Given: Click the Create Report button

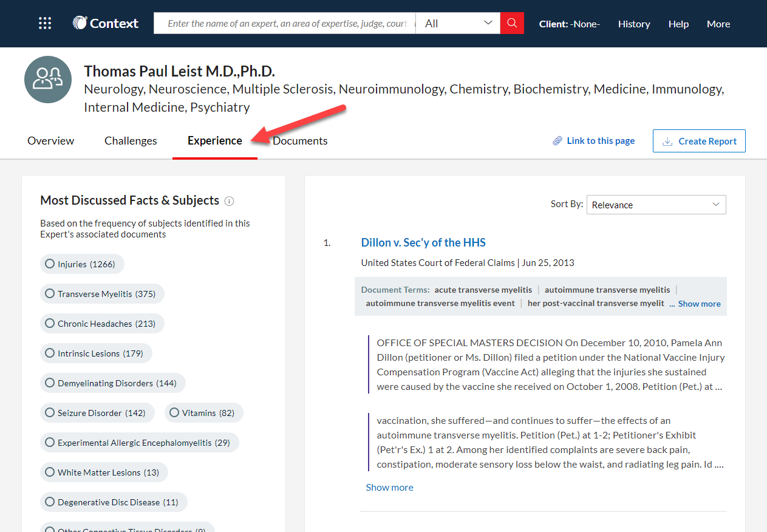Looking at the screenshot, I should pos(699,141).
